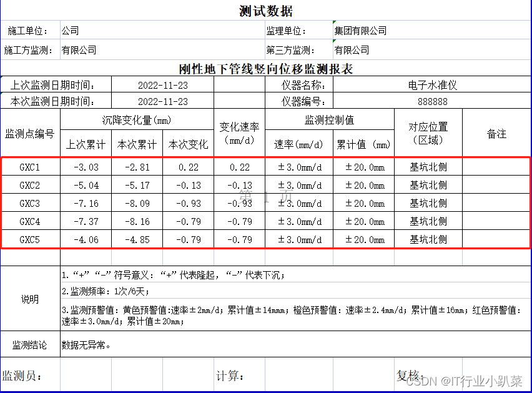Select the '变化速率(mm/d)' header cell
This screenshot has width=532, height=393.
[x=239, y=133]
